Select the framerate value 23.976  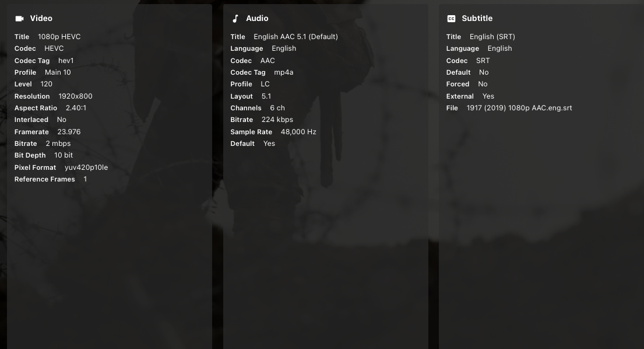(69, 132)
